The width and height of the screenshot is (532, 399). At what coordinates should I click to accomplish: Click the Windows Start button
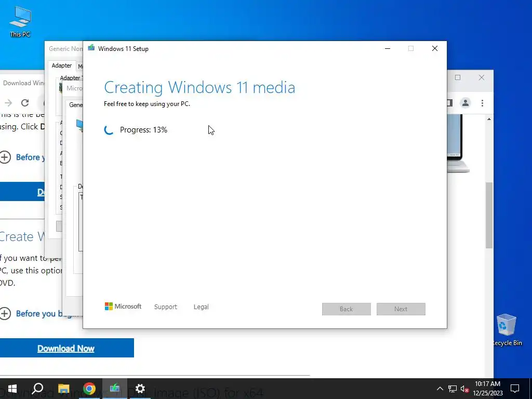point(12,389)
